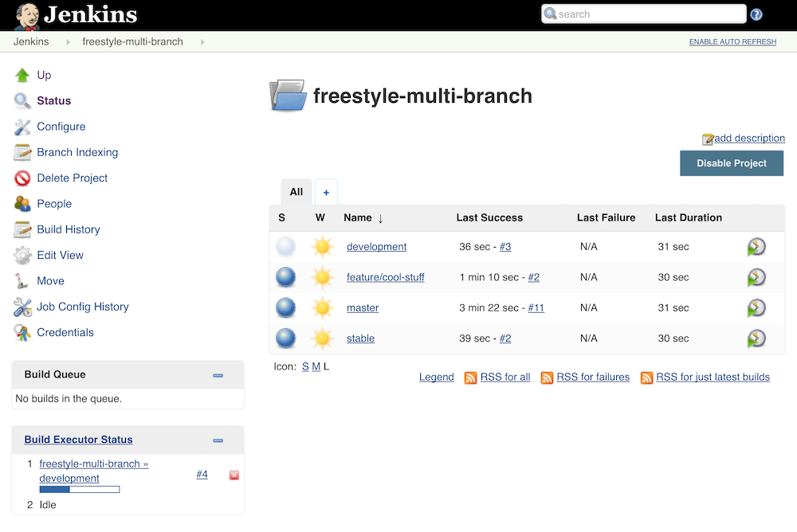
Task: Click the Jenkins butler logo
Action: point(27,16)
